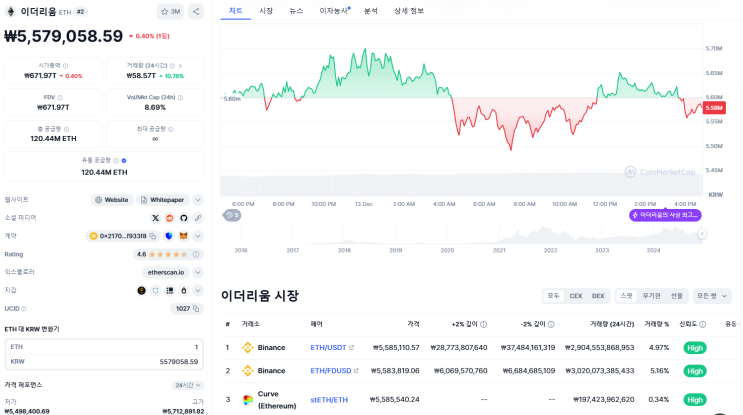The height and width of the screenshot is (415, 743).
Task: Click the info icon beside 신뢰도 column
Action: (703, 325)
